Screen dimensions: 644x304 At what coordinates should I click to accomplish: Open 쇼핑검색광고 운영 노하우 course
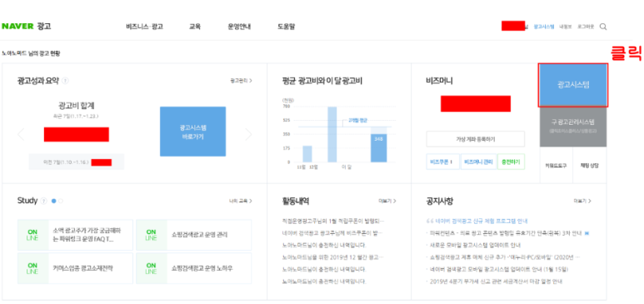(193, 268)
